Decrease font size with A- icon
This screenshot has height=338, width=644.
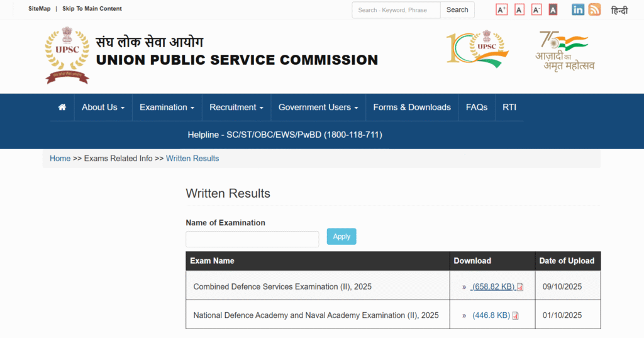(x=536, y=9)
